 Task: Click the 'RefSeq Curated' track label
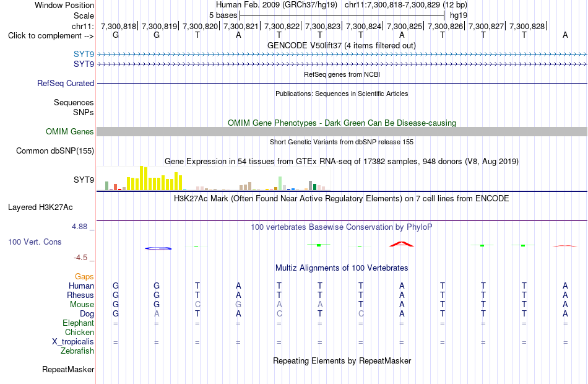click(x=65, y=84)
